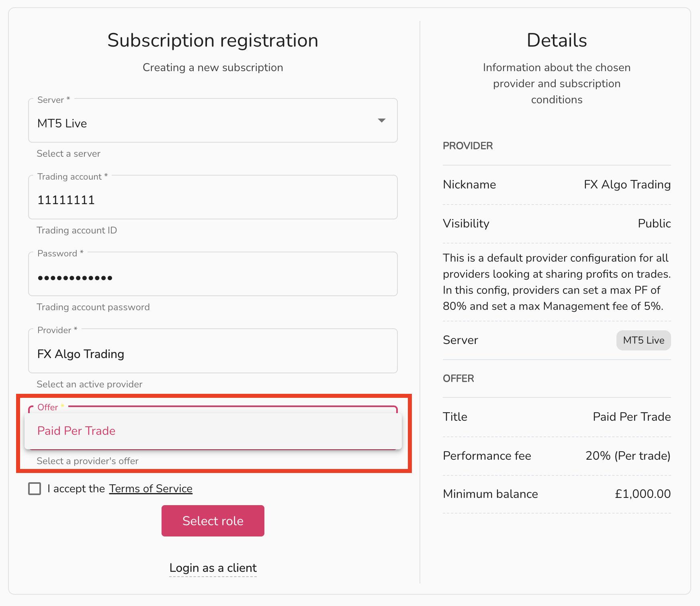Click the FX Algo Trading nickname value
Screen dimensions: 700x606
pos(627,184)
